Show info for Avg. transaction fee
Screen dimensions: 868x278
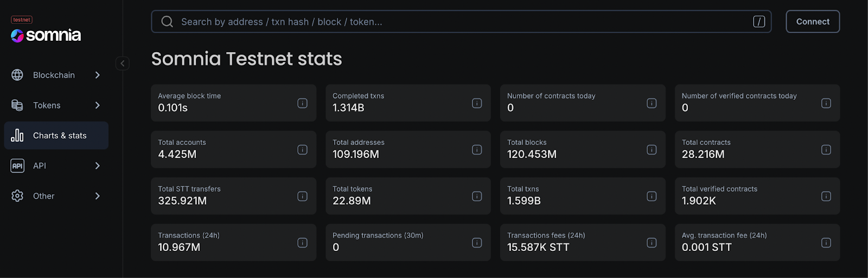point(826,243)
